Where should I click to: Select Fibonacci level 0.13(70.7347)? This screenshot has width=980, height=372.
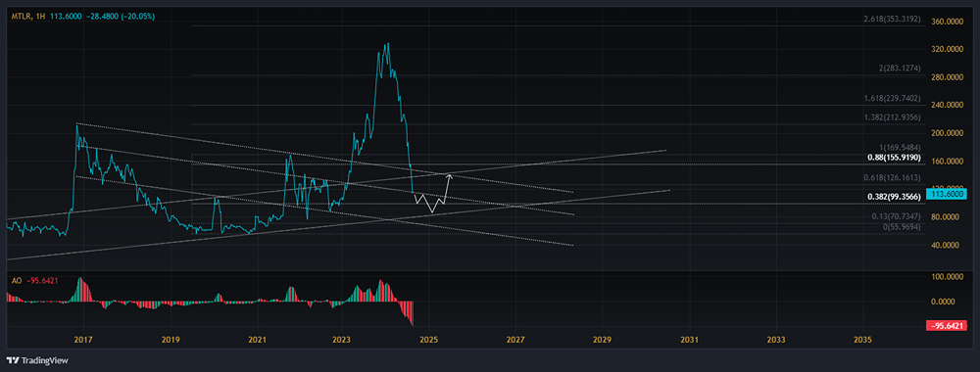896,216
